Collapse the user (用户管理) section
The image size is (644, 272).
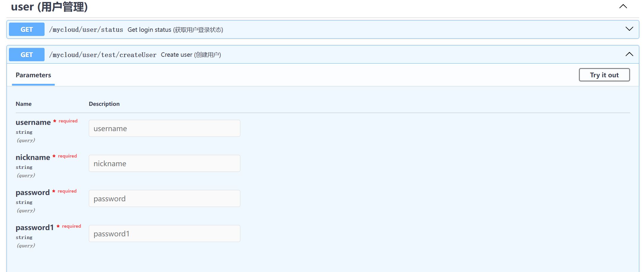(623, 6)
